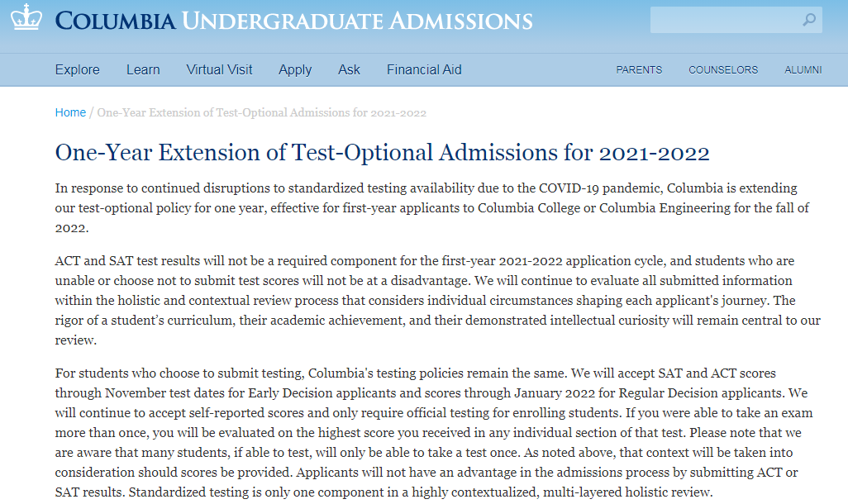
Task: Click the One-Year Extension page heading
Action: pyautogui.click(x=382, y=153)
